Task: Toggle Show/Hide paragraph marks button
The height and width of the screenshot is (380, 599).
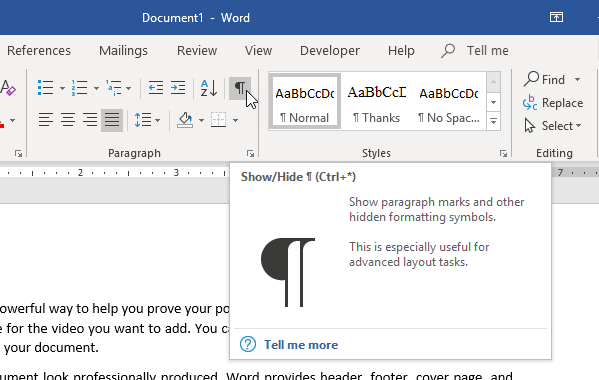Action: coord(240,88)
